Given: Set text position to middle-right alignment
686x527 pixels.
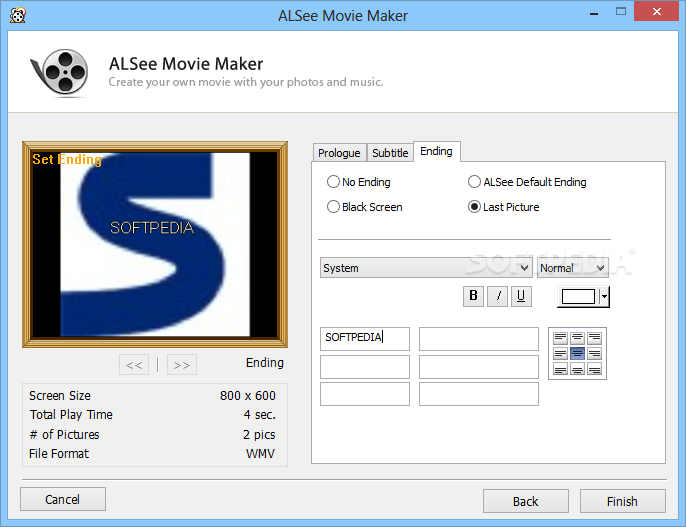Looking at the screenshot, I should click(x=594, y=353).
